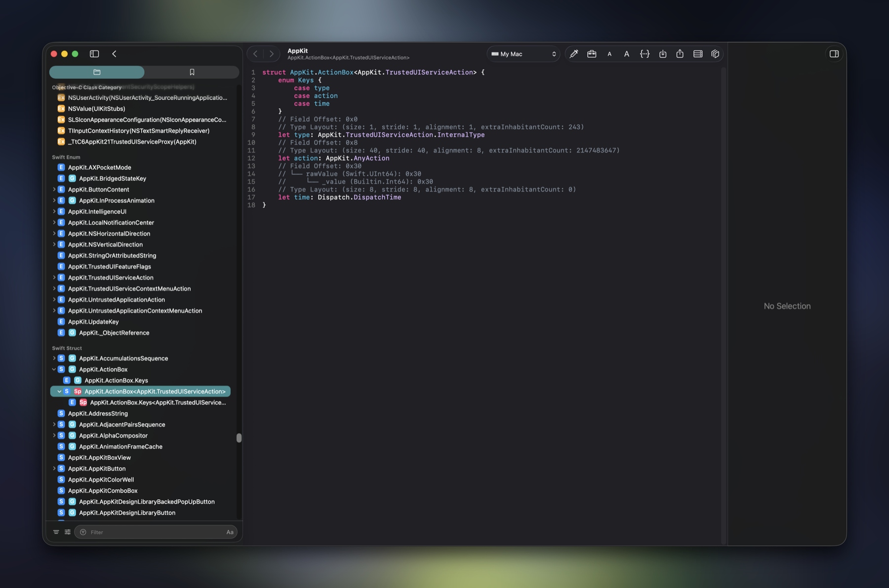This screenshot has height=588, width=889.
Task: Click the stacked rows layout icon
Action: pos(698,54)
